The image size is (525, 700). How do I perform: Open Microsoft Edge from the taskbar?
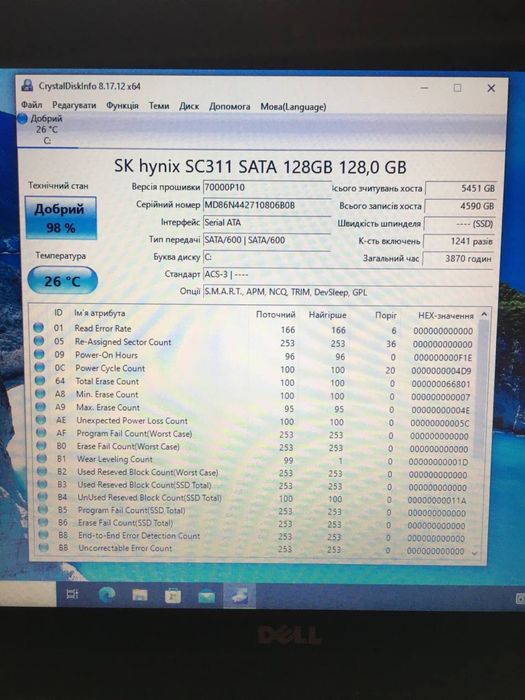[x=107, y=595]
